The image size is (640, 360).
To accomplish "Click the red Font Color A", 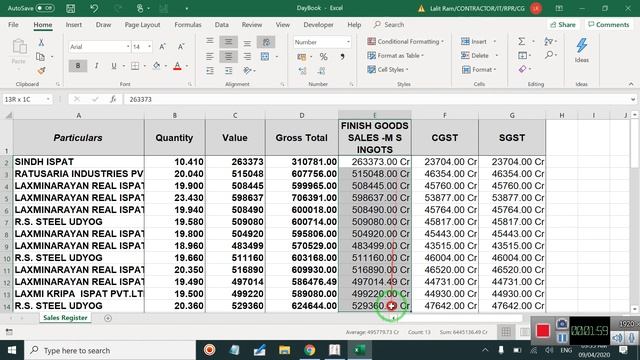I will (x=177, y=66).
